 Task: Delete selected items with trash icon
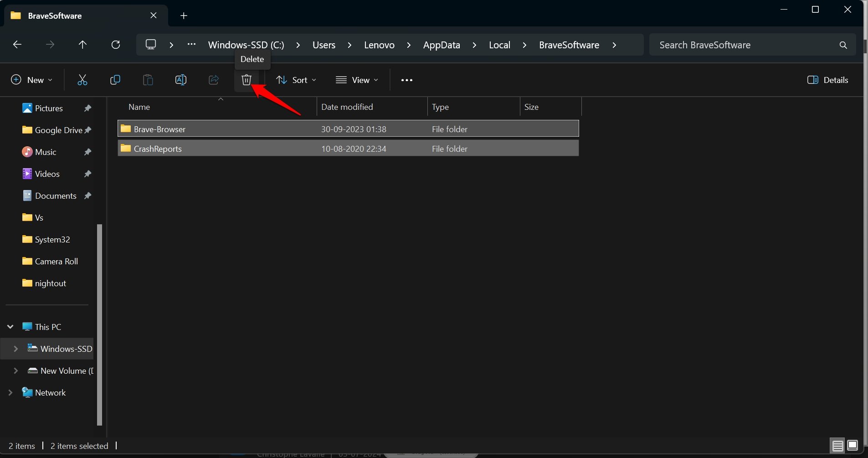click(247, 80)
